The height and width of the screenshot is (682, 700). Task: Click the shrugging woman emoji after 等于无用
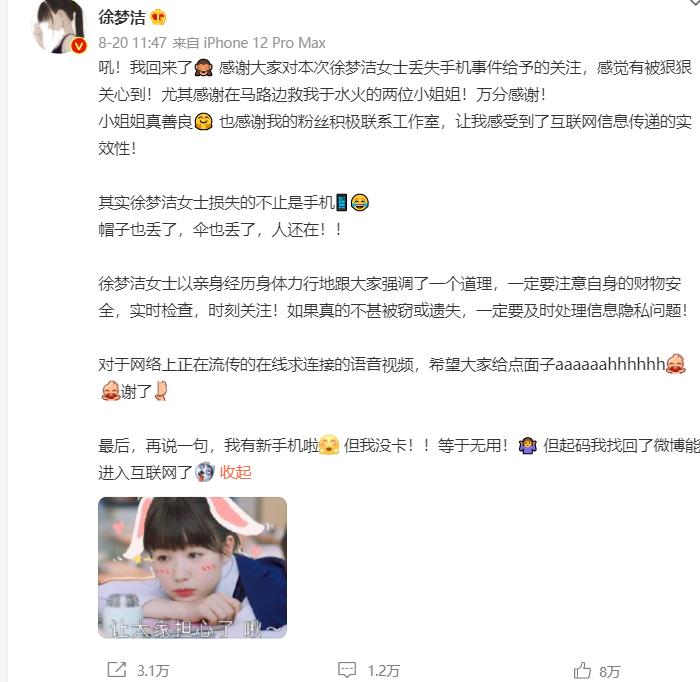528,446
